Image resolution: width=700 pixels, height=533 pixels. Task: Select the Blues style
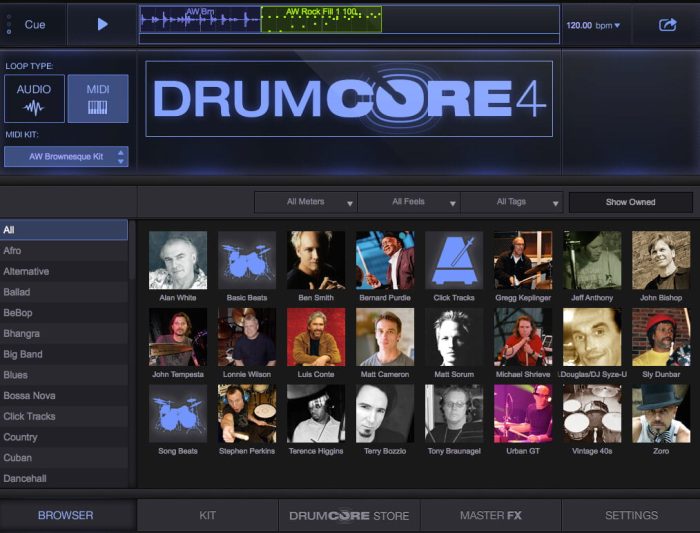tap(64, 375)
